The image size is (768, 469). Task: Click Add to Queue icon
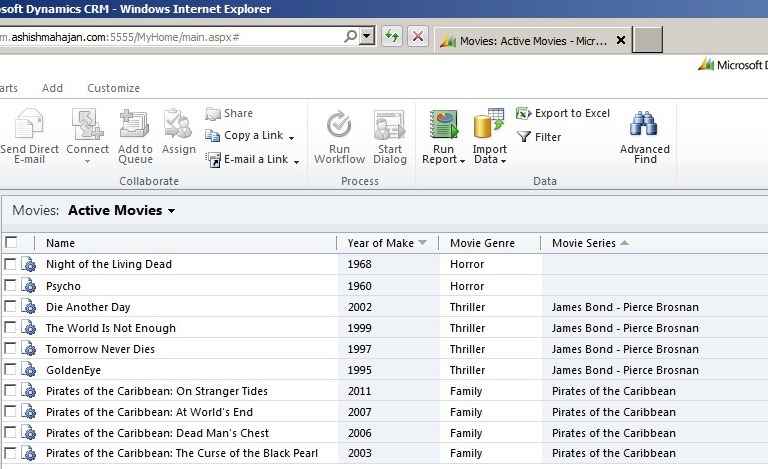click(135, 125)
